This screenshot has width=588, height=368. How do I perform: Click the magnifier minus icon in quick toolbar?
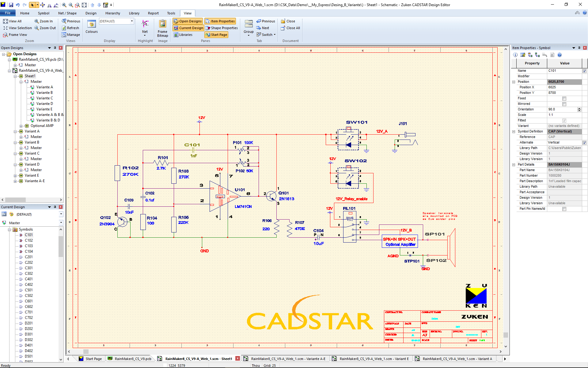click(x=71, y=5)
